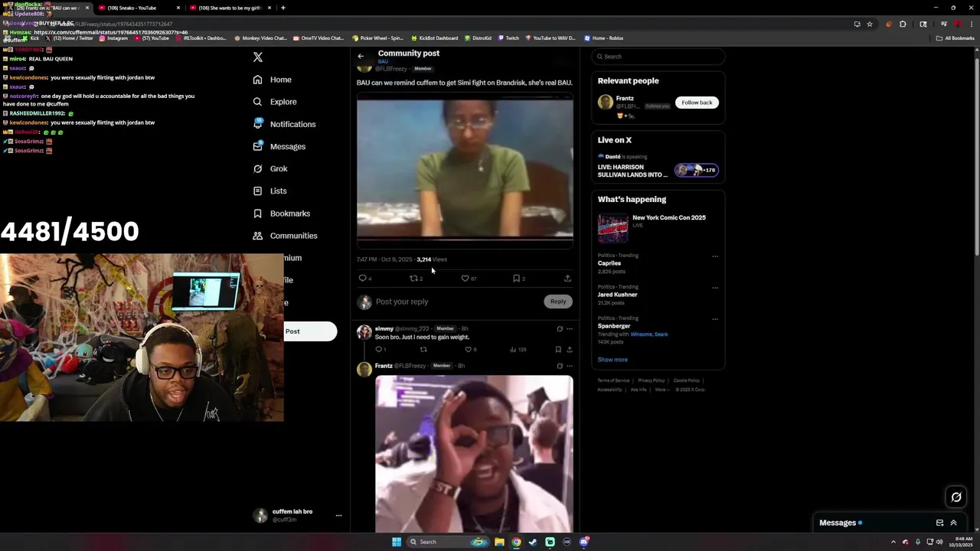Share the main post via share icon
The height and width of the screenshot is (551, 980).
pos(567,279)
